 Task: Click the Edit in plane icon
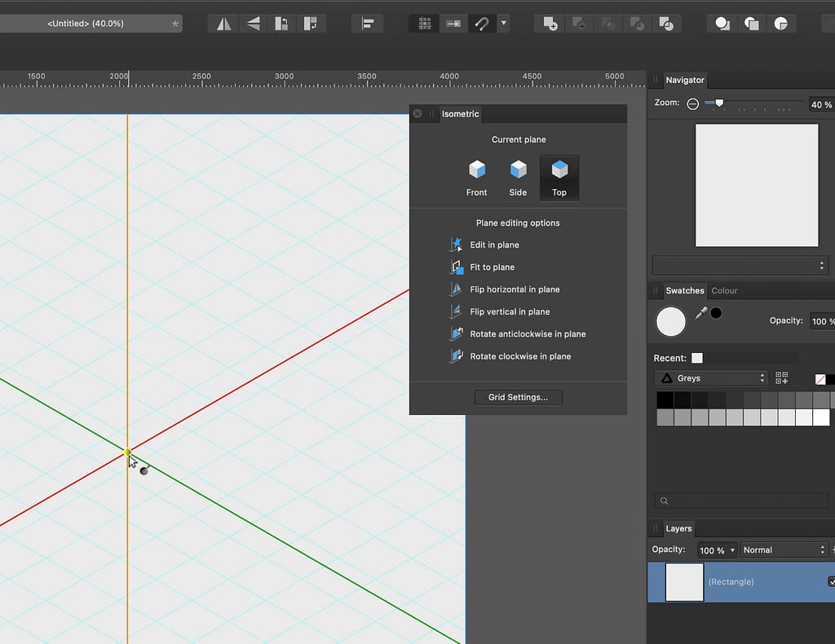[x=456, y=245]
